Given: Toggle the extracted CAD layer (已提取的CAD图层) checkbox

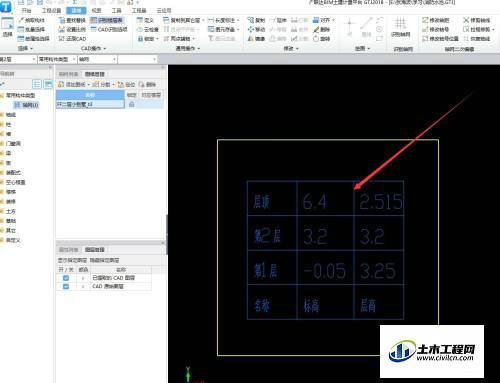Looking at the screenshot, I should click(66, 278).
